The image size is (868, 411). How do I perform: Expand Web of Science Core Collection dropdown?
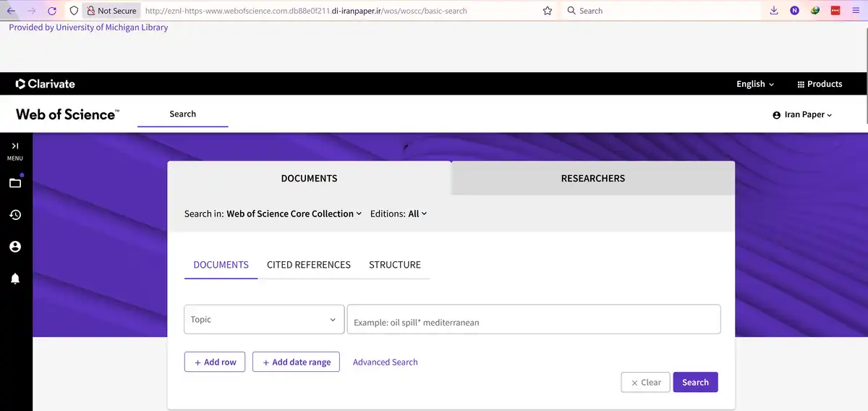294,213
